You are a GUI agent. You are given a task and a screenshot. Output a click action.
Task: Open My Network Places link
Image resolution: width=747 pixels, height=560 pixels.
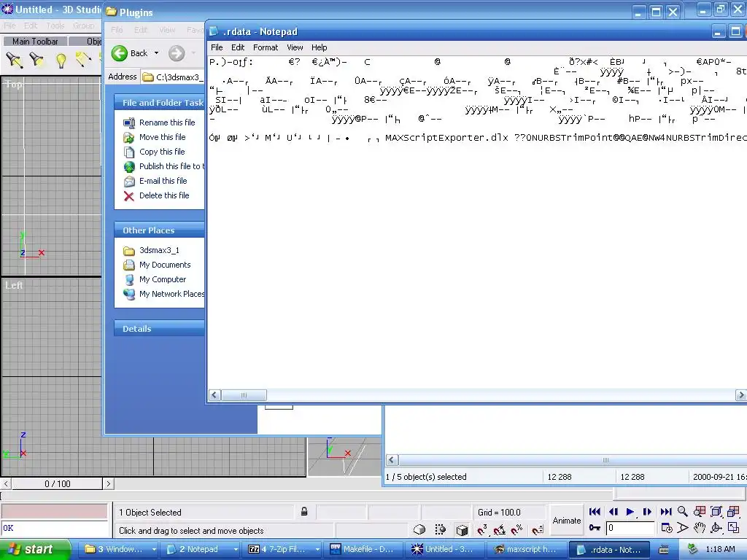(171, 295)
